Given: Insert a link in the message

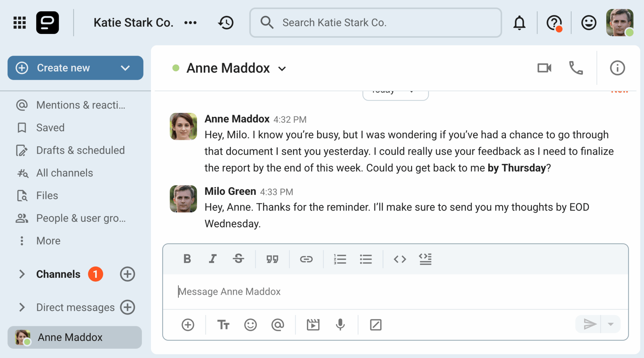Looking at the screenshot, I should 306,259.
